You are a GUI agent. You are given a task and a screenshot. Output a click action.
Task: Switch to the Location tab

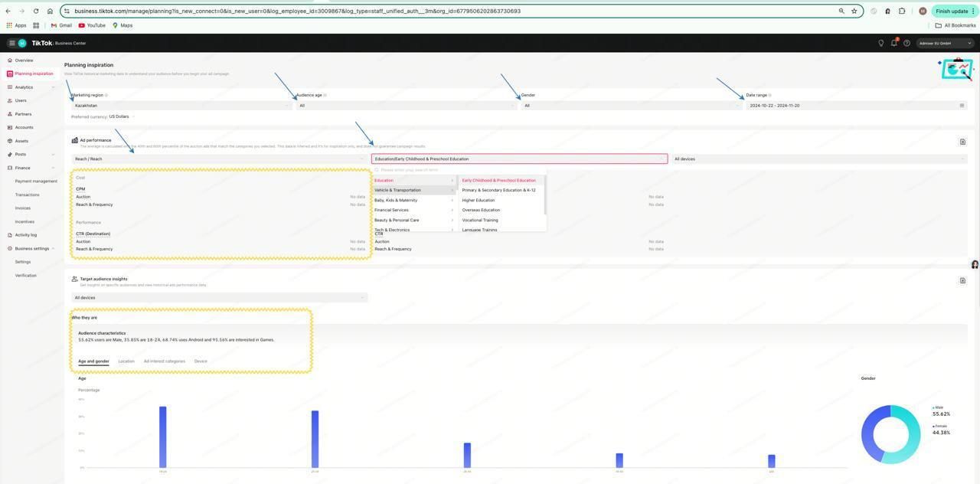pyautogui.click(x=126, y=361)
